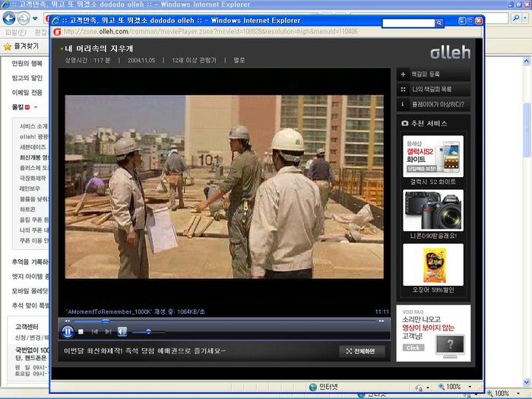This screenshot has width=532, height=399.
Task: Click the seek bar progress handle
Action: pyautogui.click(x=106, y=321)
